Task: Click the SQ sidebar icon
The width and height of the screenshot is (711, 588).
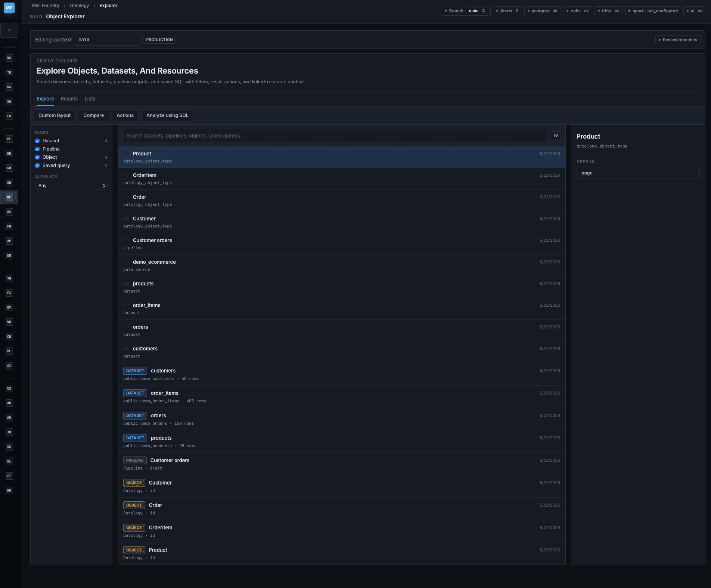Action: click(x=9, y=278)
